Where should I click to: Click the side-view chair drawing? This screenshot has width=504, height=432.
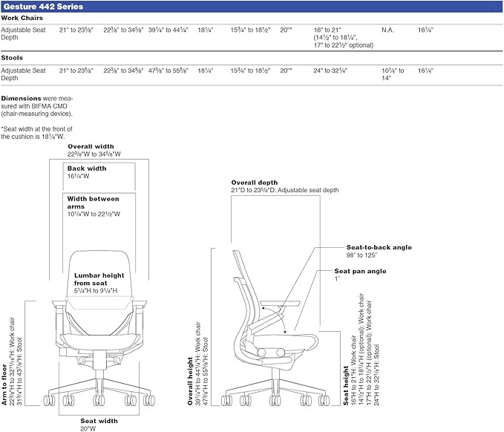click(275, 329)
